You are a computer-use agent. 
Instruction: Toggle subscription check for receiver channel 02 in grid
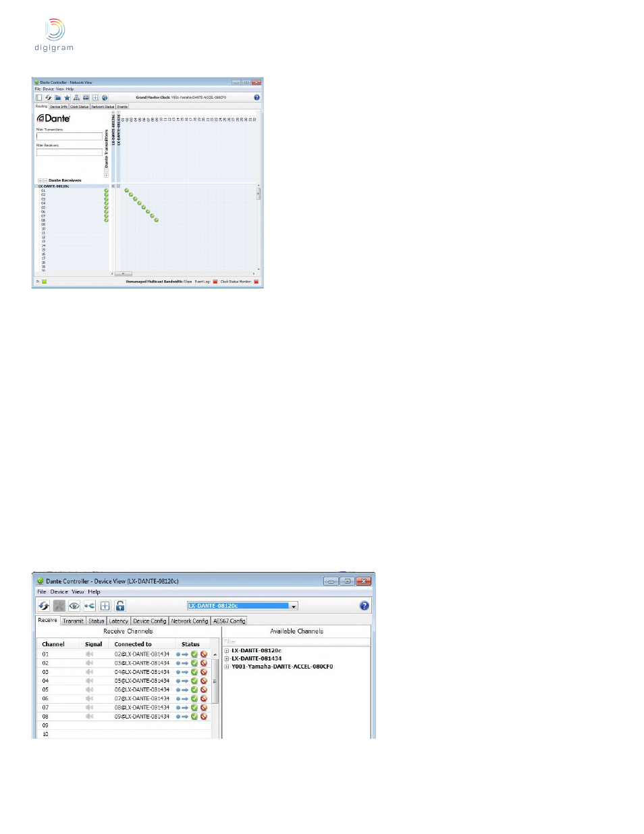(x=130, y=194)
